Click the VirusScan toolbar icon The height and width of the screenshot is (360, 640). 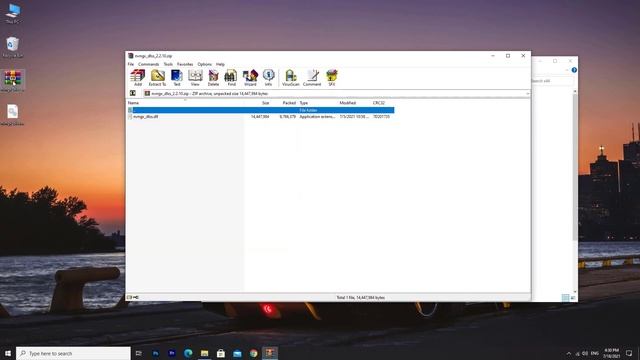pyautogui.click(x=291, y=78)
